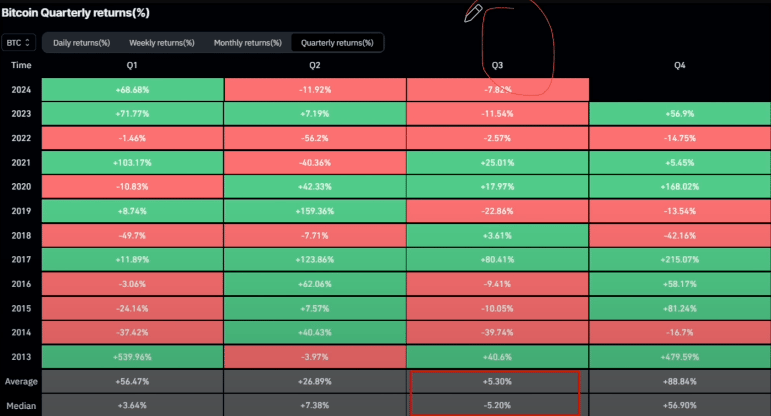Screen dimensions: 771x416
Task: Click the +3.61% cell for 2018 Q3
Action: 498,236
